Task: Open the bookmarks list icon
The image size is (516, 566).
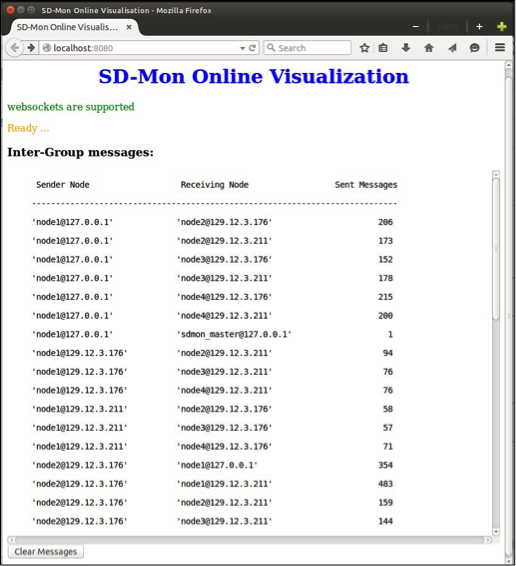Action: click(383, 48)
